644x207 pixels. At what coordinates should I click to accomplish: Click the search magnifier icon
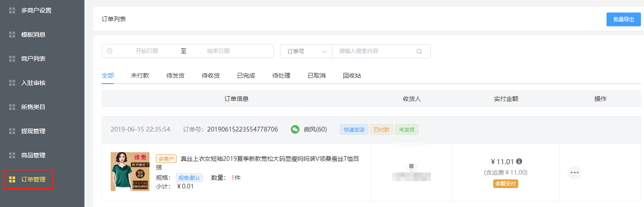click(419, 51)
